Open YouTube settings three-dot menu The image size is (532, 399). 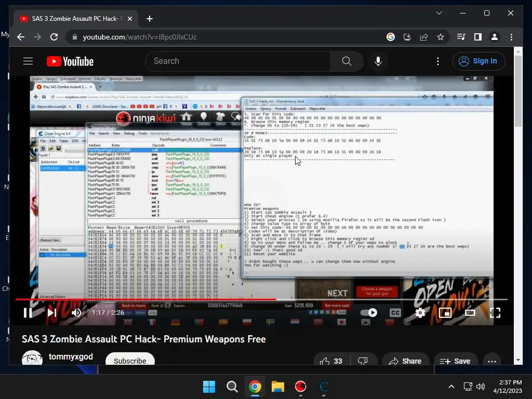(438, 61)
